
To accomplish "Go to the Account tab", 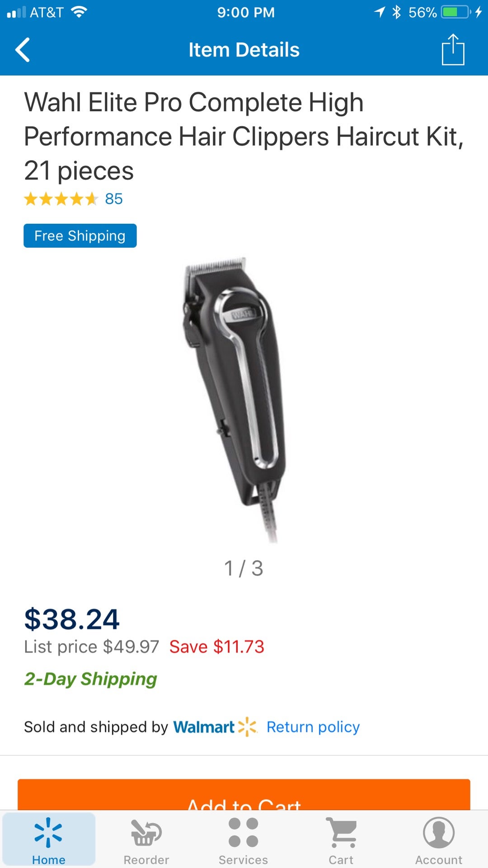I will pos(439,840).
